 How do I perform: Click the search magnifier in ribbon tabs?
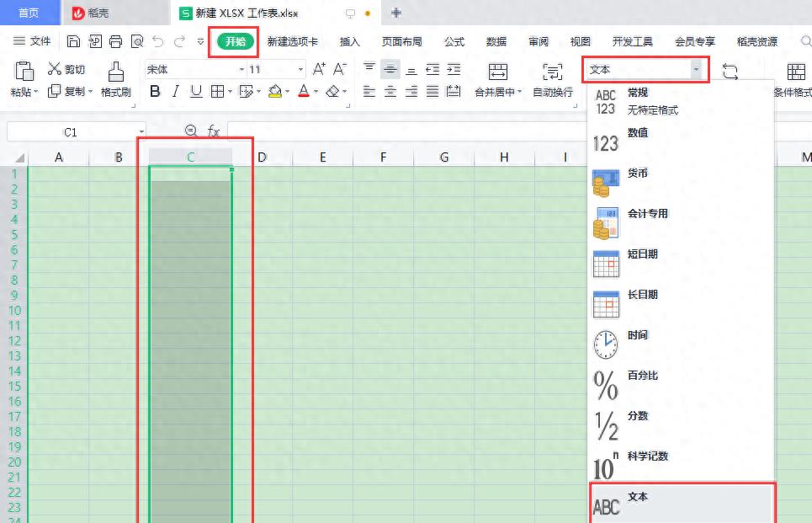pos(806,41)
